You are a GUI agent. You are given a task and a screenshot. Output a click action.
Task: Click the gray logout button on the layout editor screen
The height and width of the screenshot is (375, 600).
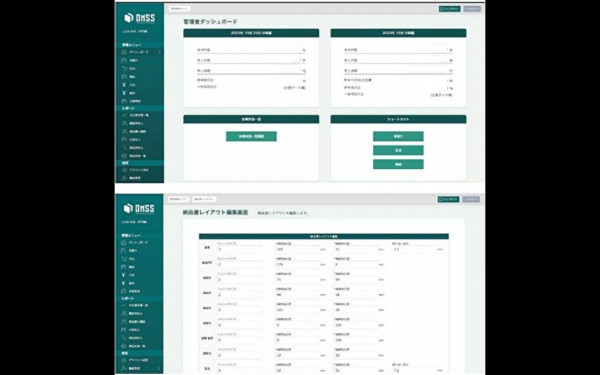[471, 199]
